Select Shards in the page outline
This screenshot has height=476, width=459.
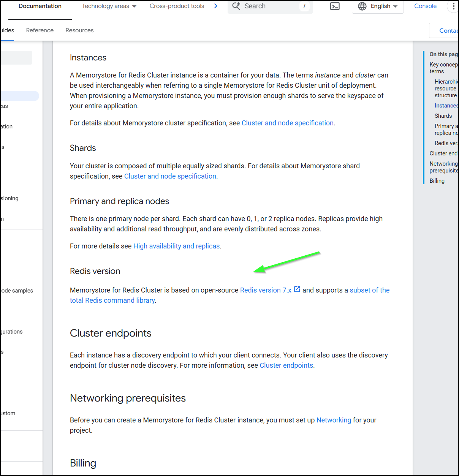click(x=443, y=116)
